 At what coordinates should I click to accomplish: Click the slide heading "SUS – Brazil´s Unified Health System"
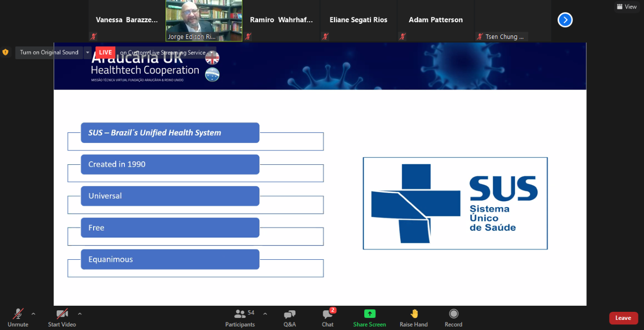point(170,133)
